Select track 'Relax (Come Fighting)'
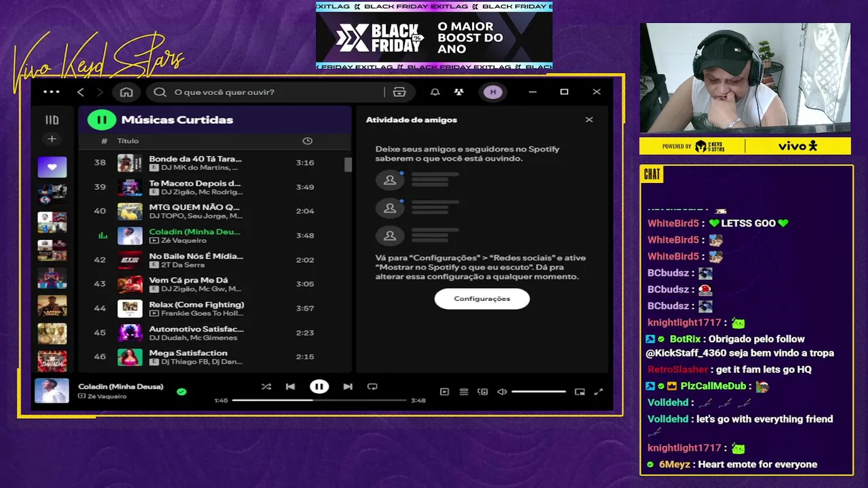Viewport: 868px width, 488px height. [214, 308]
